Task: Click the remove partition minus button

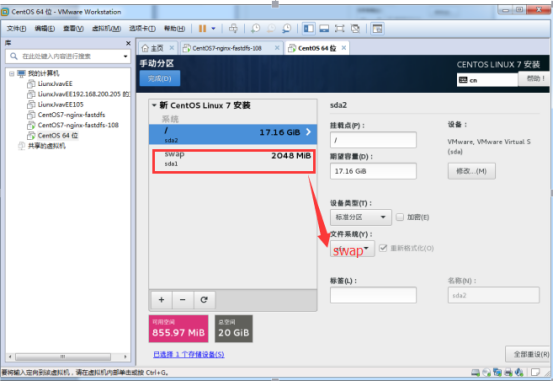Action: (x=183, y=300)
